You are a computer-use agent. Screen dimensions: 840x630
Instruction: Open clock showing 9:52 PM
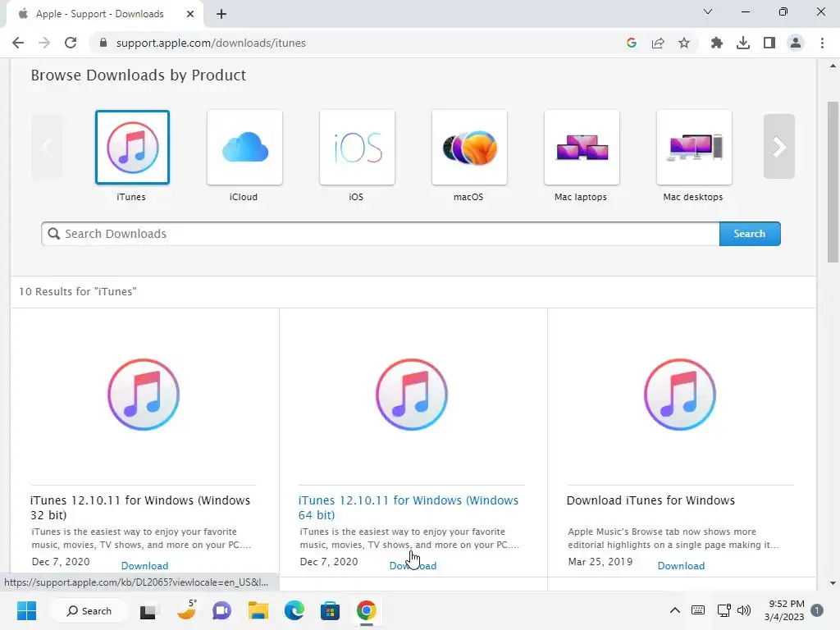[x=784, y=610]
